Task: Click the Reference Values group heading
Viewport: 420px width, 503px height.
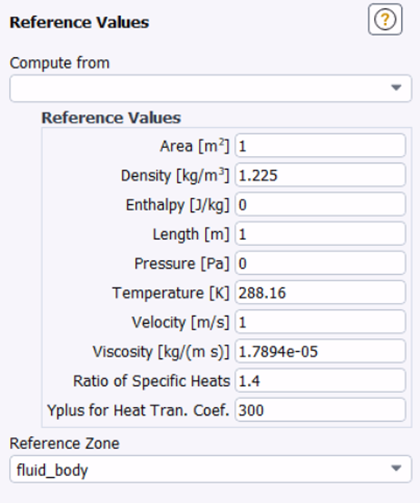Action: pos(111,118)
